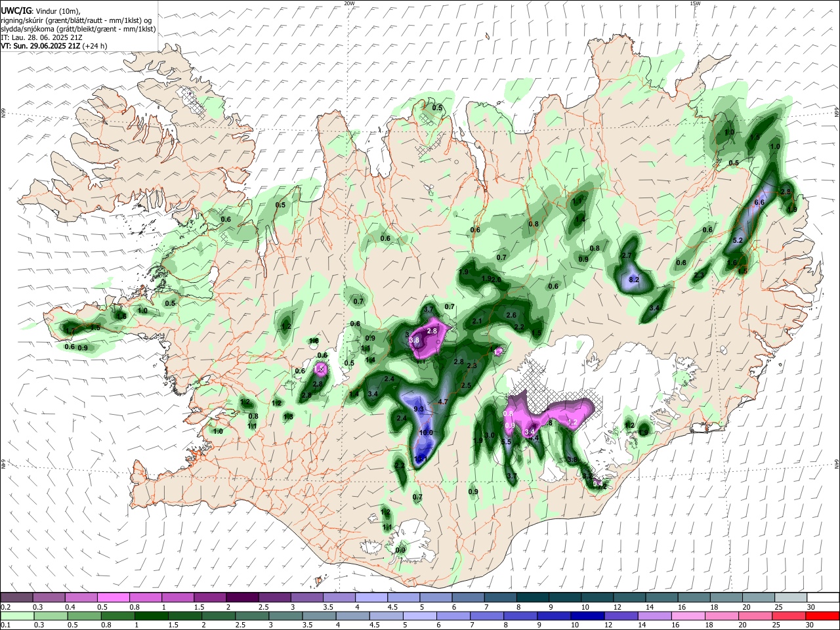
Task: Click the 2.1 rainfall value on the map
Action: [x=477, y=321]
